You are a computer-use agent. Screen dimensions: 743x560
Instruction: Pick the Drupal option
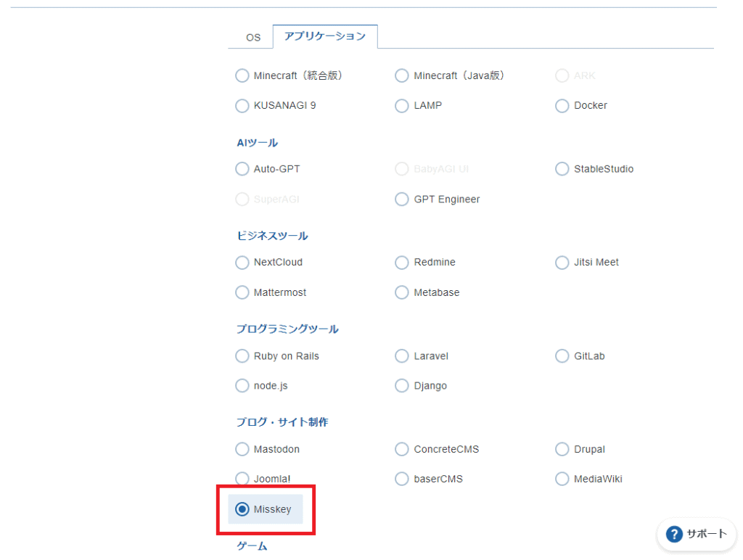562,450
